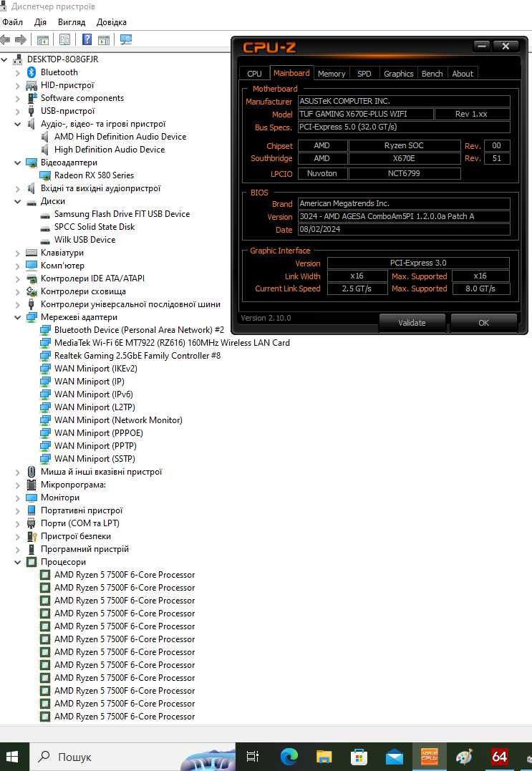Screen dimensions: 532x771
Task: Switch to the Memory tab in CPU-Z
Action: tap(332, 73)
